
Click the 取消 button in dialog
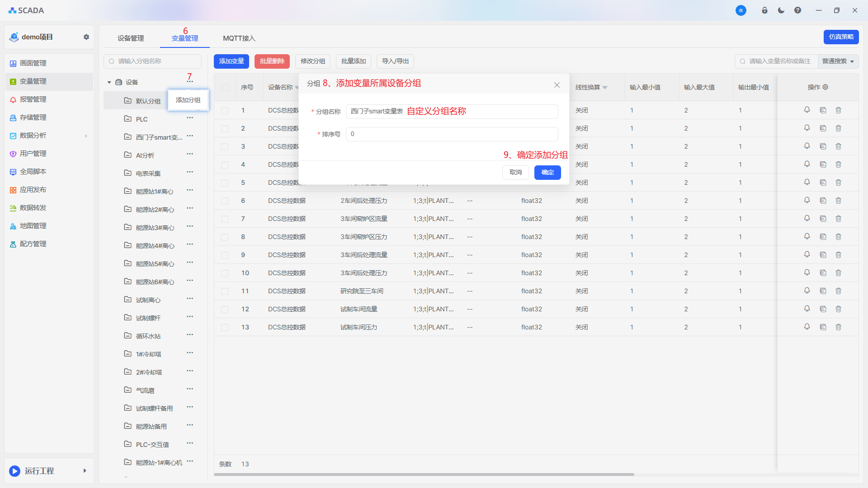pyautogui.click(x=515, y=172)
